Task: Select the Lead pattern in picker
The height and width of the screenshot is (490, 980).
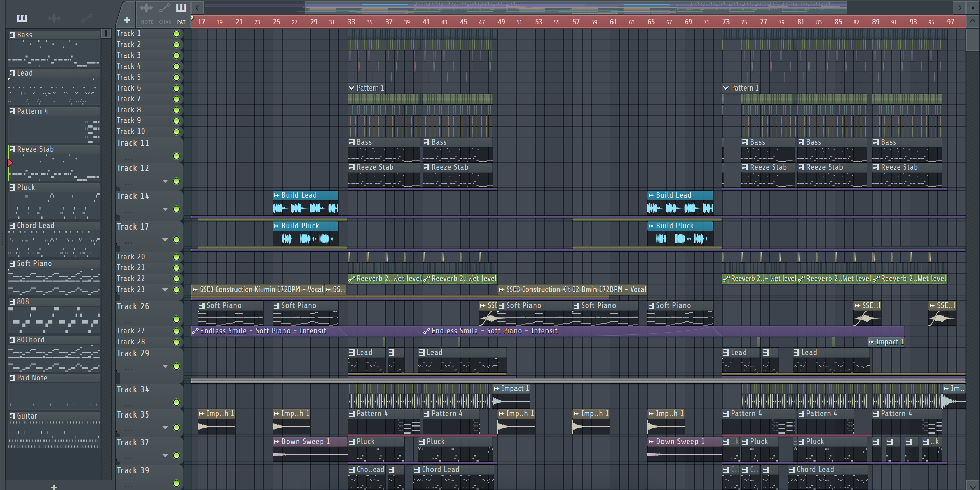Action: (54, 87)
